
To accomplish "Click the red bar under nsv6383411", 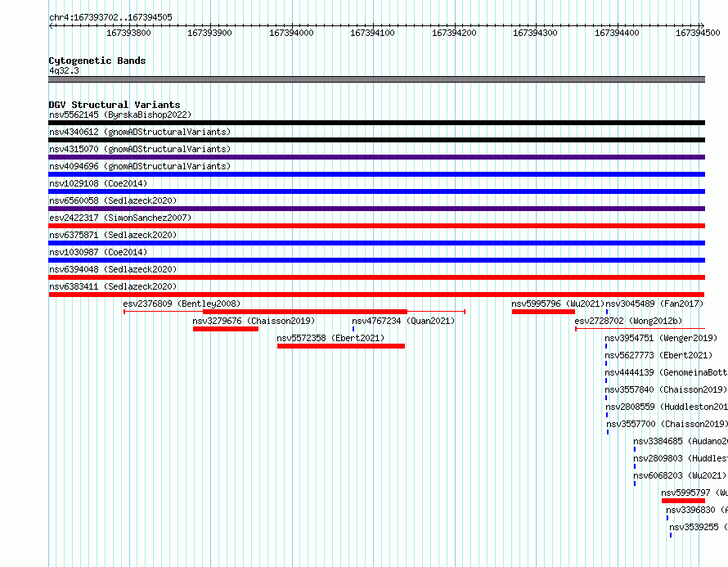I will (376, 295).
